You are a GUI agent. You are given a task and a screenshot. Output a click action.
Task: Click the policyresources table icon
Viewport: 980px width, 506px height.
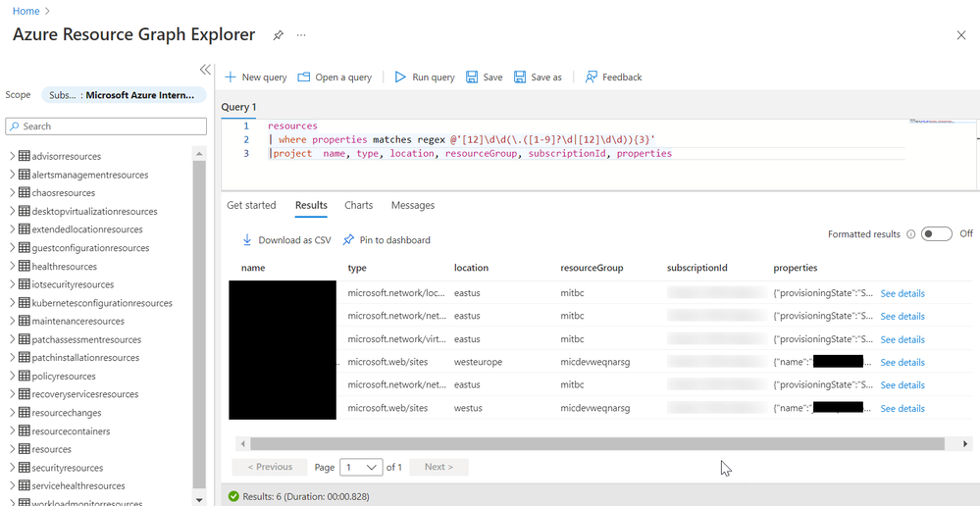click(25, 376)
